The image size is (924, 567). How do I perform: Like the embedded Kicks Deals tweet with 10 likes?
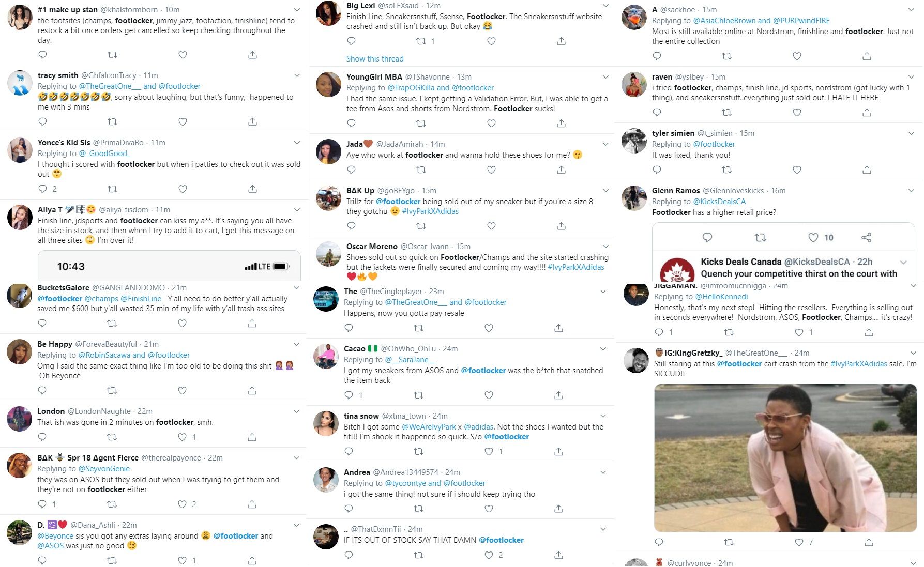coord(813,238)
